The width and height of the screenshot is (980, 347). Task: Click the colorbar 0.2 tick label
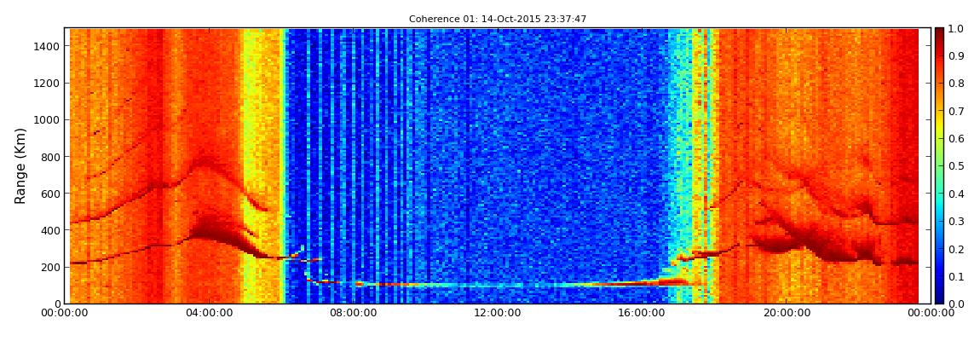coord(958,249)
